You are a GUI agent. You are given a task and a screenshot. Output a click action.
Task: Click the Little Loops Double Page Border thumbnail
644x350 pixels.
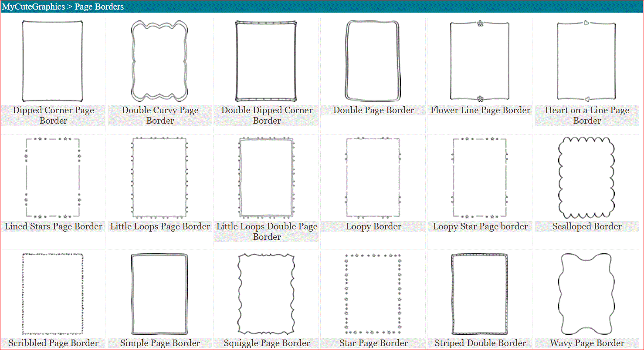pos(266,177)
